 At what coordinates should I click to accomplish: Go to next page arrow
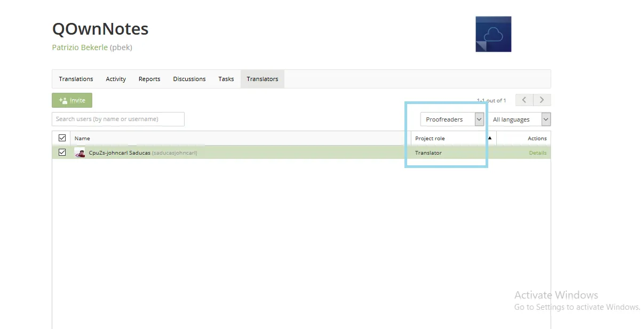coord(542,100)
